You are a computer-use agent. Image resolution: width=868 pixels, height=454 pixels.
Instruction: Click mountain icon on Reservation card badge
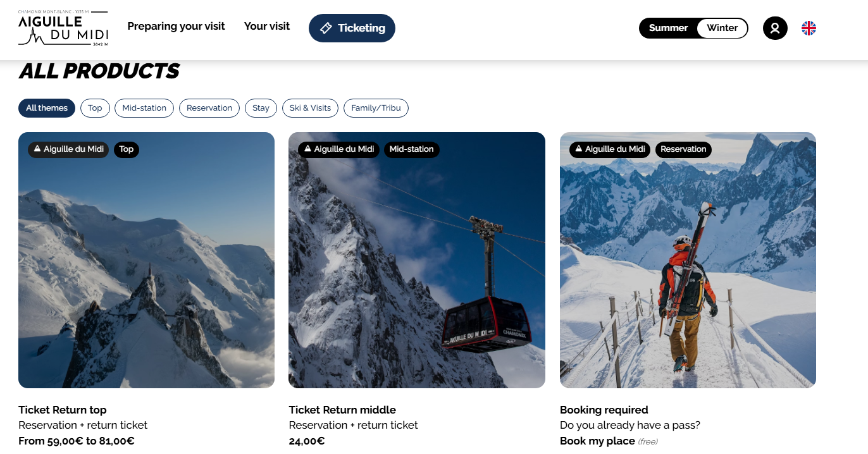[578, 149]
